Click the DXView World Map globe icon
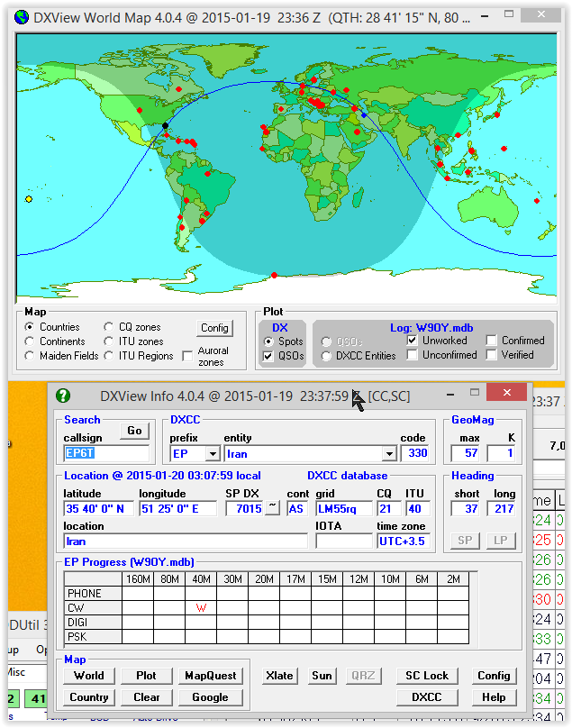Image resolution: width=572 pixels, height=728 pixels. (x=22, y=17)
